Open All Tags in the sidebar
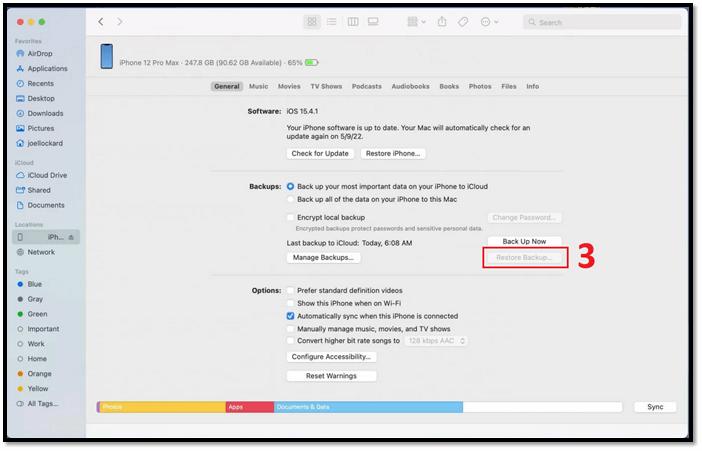702x451 pixels. pyautogui.click(x=43, y=404)
